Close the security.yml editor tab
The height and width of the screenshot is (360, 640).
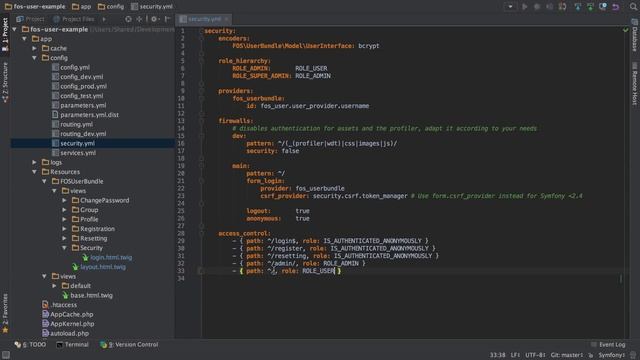click(227, 19)
